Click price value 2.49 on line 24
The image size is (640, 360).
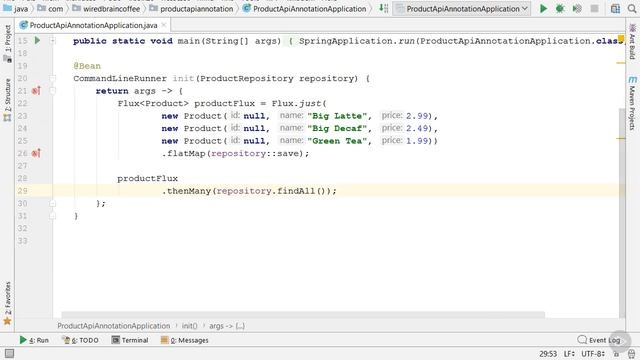416,128
